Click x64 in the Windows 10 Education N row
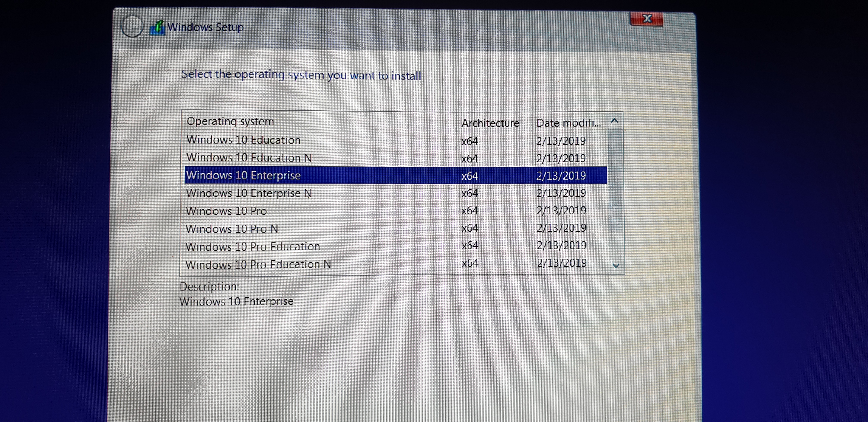The height and width of the screenshot is (422, 868). point(470,158)
